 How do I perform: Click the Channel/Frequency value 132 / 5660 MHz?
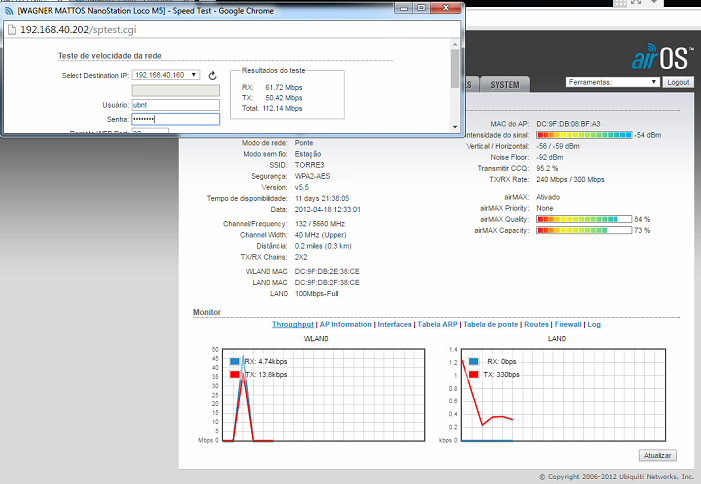320,223
